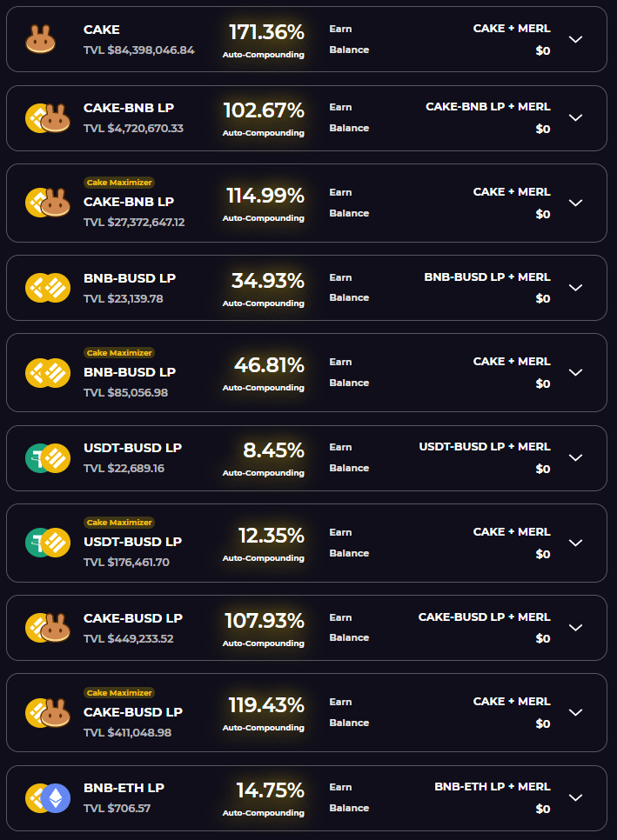Expand the Cake Maximizer CAKE-BUSD LP vault

575,712
